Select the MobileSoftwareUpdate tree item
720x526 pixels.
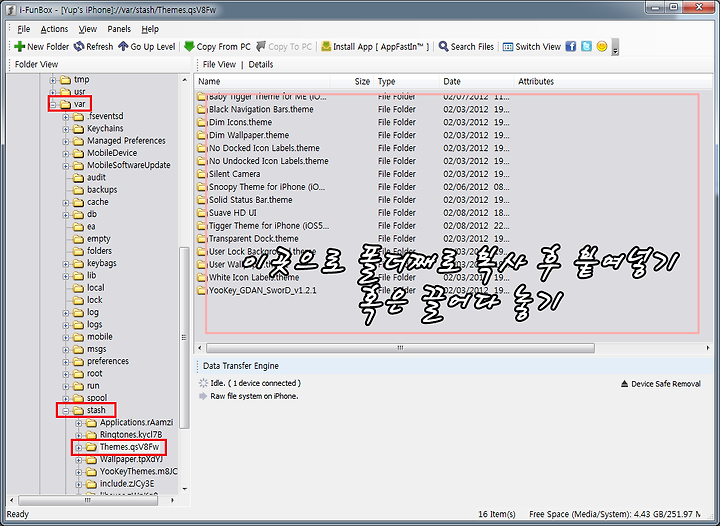pyautogui.click(x=129, y=165)
